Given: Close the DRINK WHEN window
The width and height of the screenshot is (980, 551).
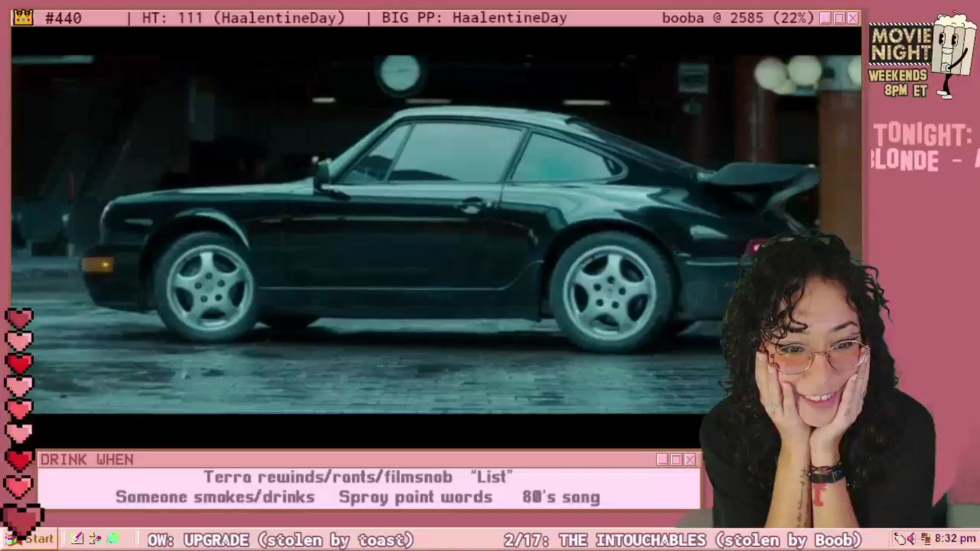Looking at the screenshot, I should point(690,460).
